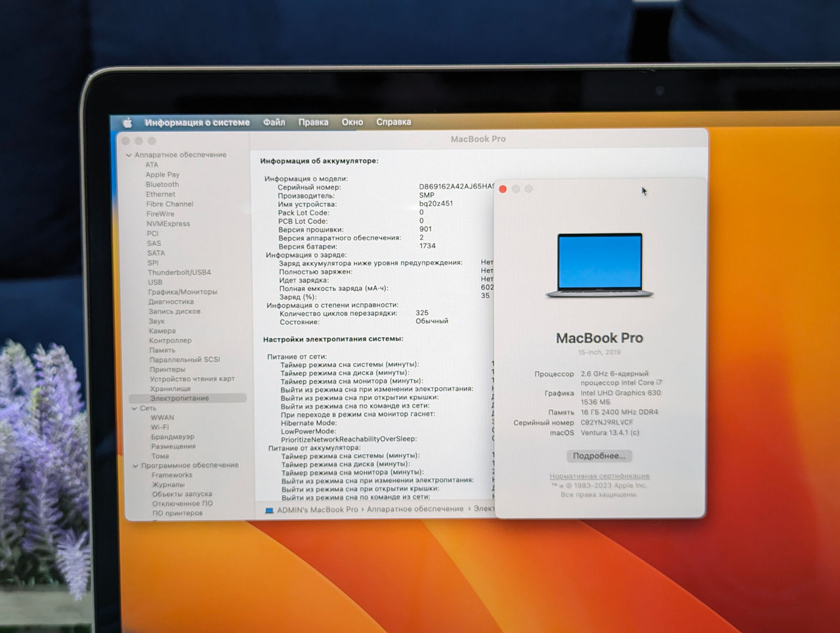Close the About This Mac window

[x=503, y=189]
